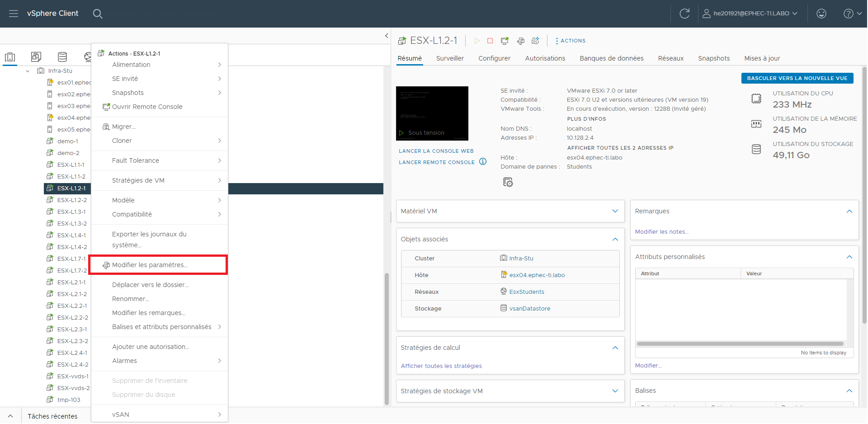Click the icon below Domaine de pannes
868x424 pixels.
pos(508,182)
